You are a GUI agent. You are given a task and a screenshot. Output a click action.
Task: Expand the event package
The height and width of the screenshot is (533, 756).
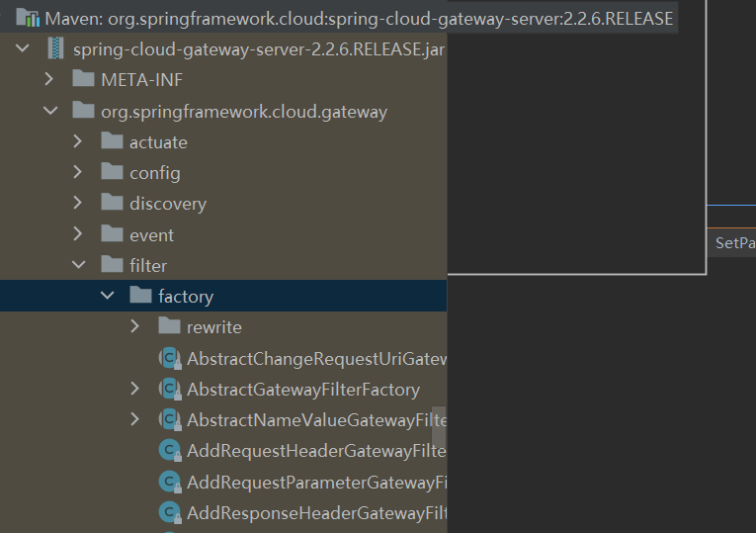click(78, 234)
